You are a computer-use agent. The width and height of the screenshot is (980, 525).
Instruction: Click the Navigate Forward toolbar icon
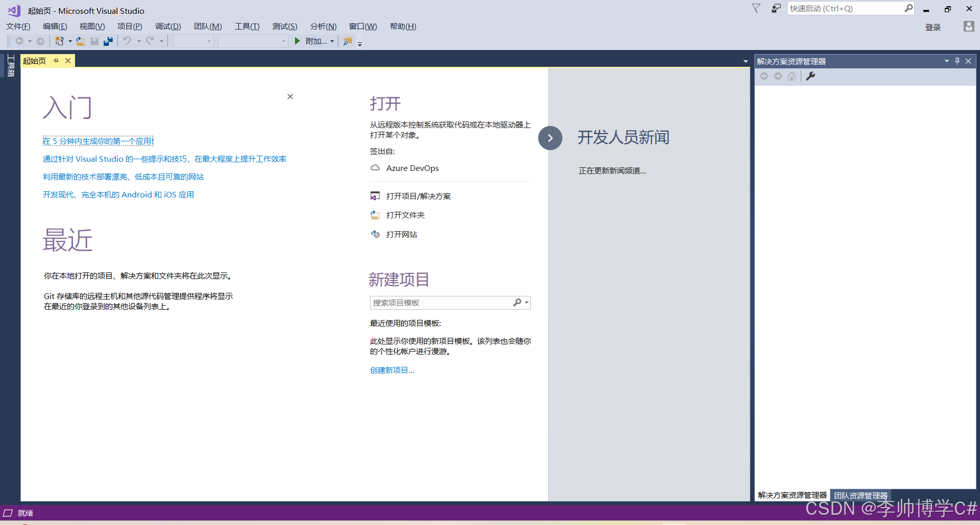pyautogui.click(x=40, y=41)
